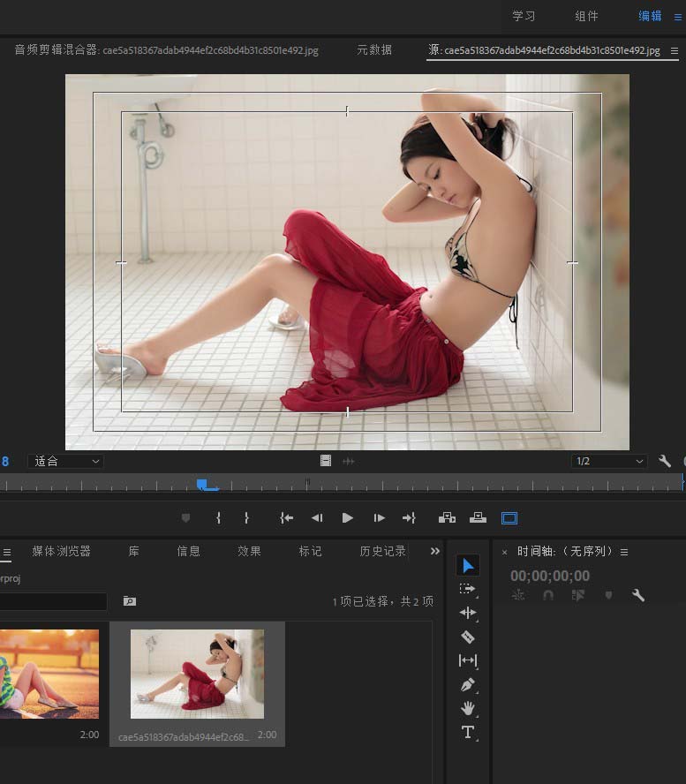Select the 源 monitor tab

(544, 50)
